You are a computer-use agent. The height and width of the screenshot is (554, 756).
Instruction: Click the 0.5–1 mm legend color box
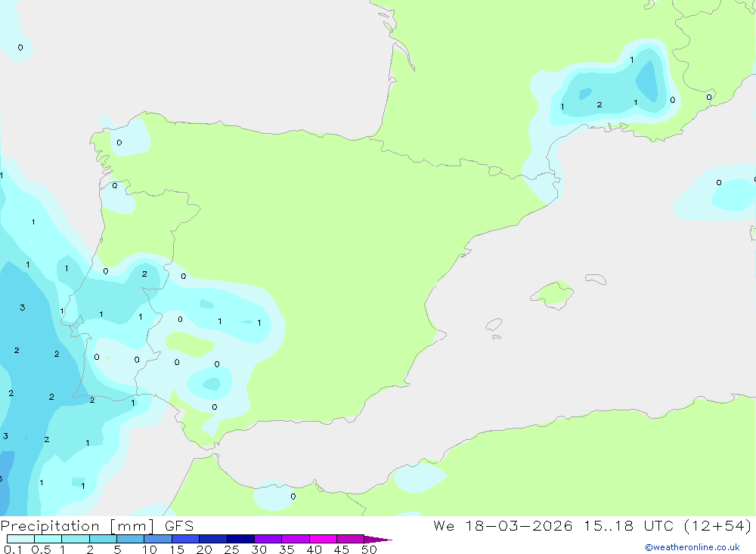click(48, 539)
